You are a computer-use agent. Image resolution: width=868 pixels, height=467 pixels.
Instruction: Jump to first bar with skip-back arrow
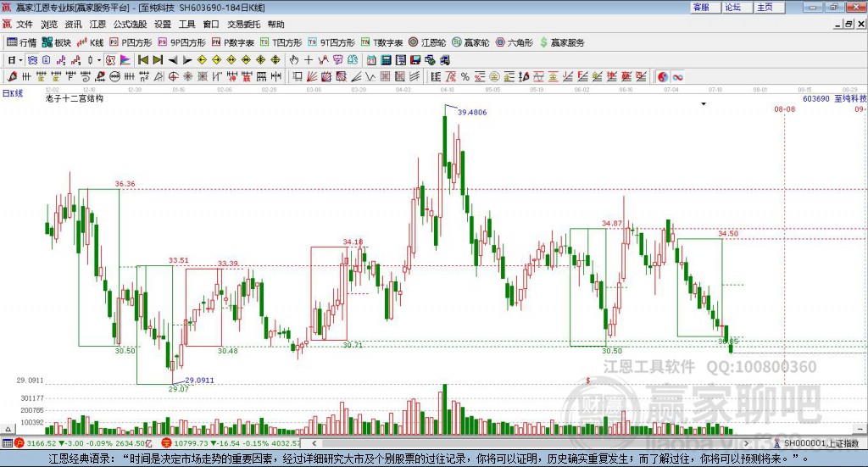(142, 60)
